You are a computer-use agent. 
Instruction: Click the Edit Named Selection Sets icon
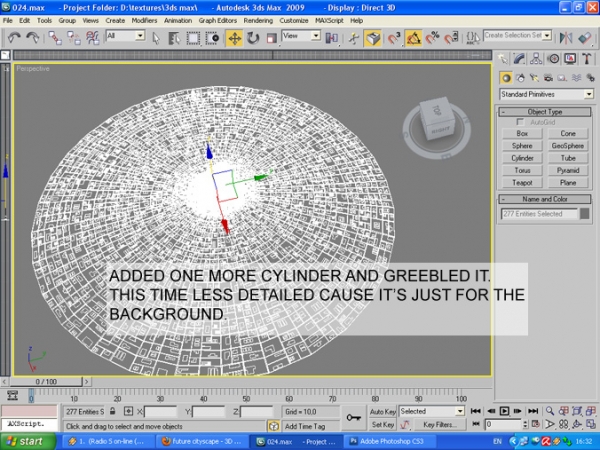click(473, 38)
